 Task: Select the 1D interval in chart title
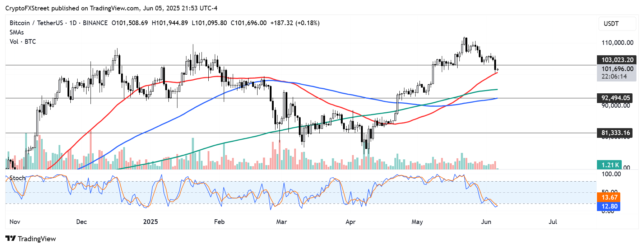click(x=73, y=23)
